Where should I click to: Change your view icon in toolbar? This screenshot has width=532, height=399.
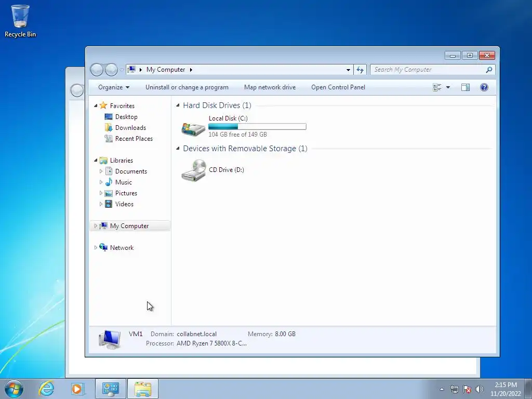[437, 87]
